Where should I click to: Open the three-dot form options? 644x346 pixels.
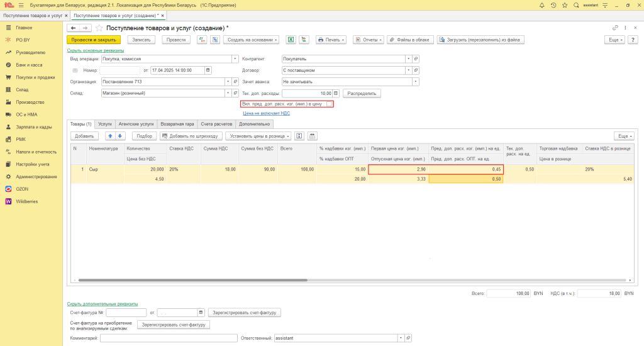click(x=626, y=28)
